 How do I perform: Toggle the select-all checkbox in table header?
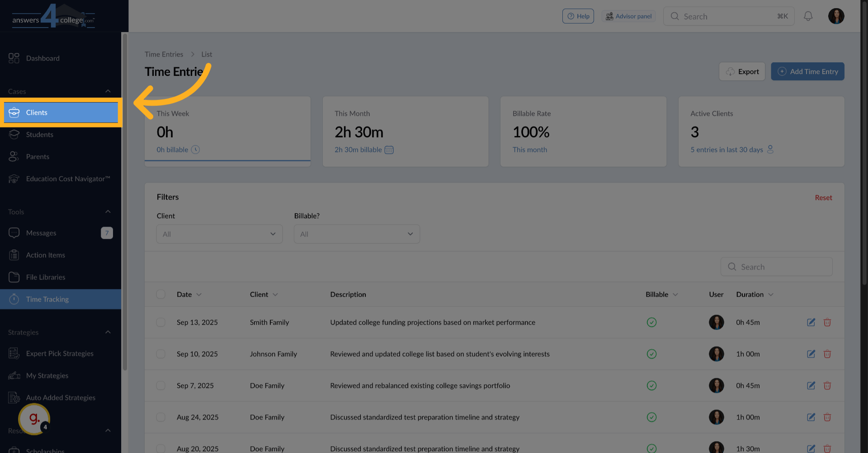pos(161,294)
